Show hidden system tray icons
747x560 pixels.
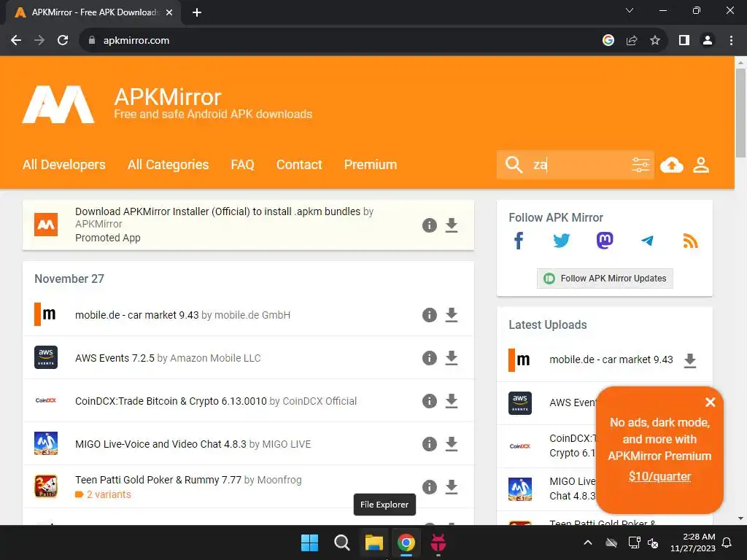coord(588,542)
